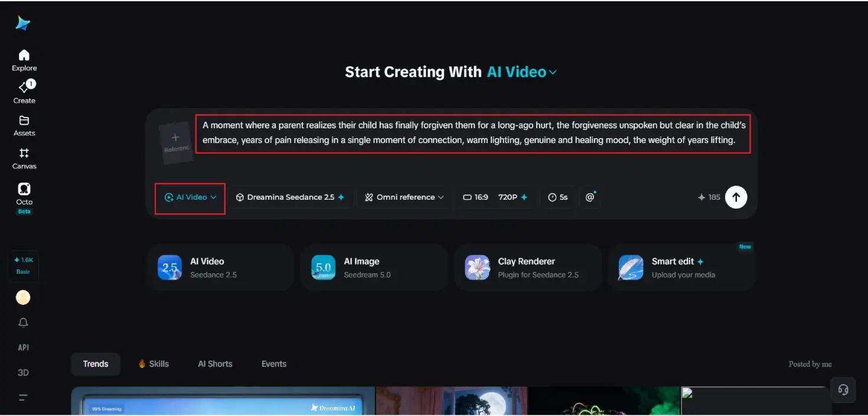Open the green smoke trend thumbnail
This screenshot has height=416, width=868.
coord(603,401)
